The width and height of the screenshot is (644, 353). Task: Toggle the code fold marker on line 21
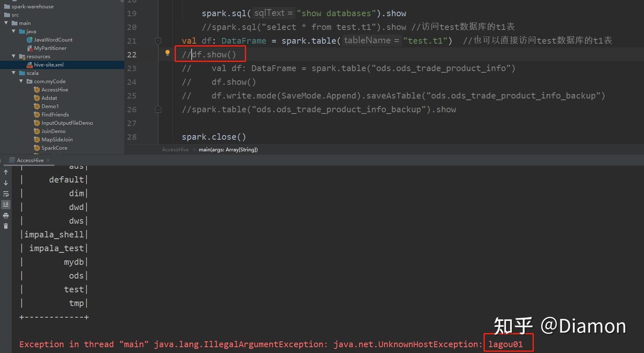coord(158,41)
